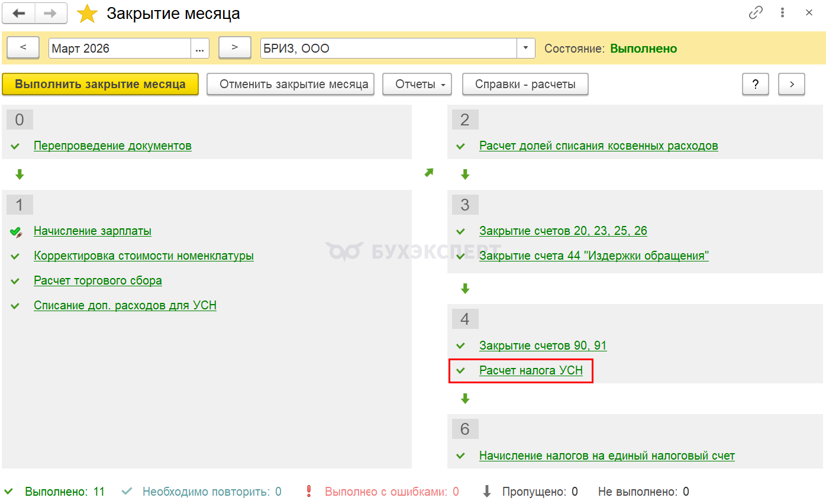Open period selection with the ... button
The image size is (826, 504).
pos(200,49)
